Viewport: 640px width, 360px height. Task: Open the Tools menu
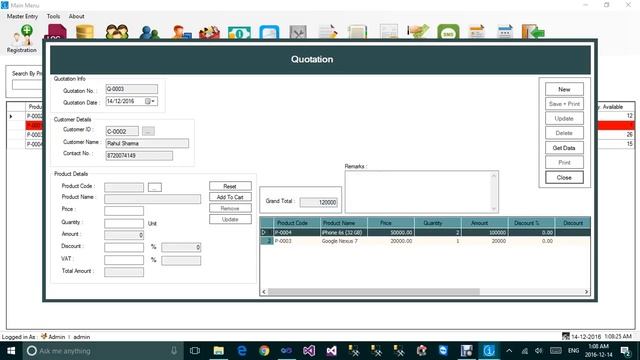[x=53, y=16]
